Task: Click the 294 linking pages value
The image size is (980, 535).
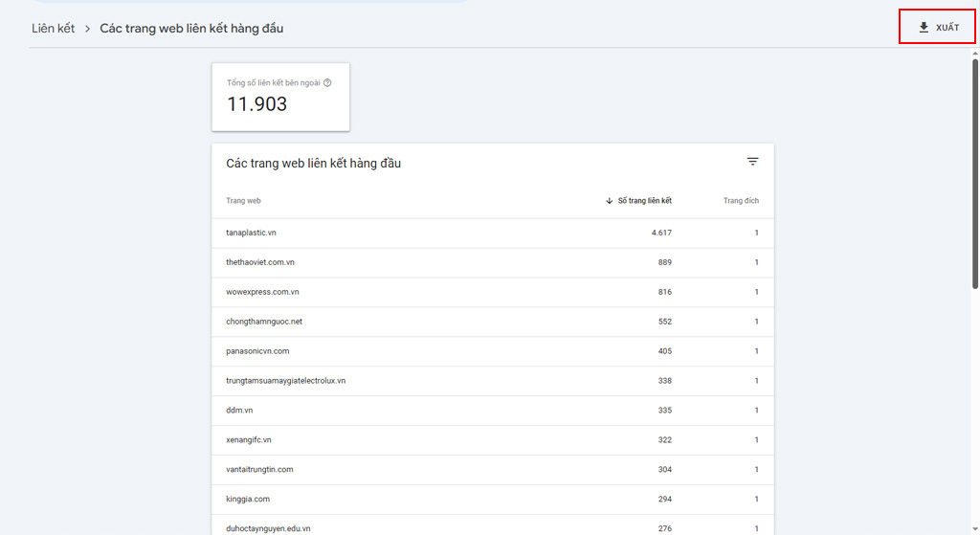Action: pyautogui.click(x=664, y=499)
